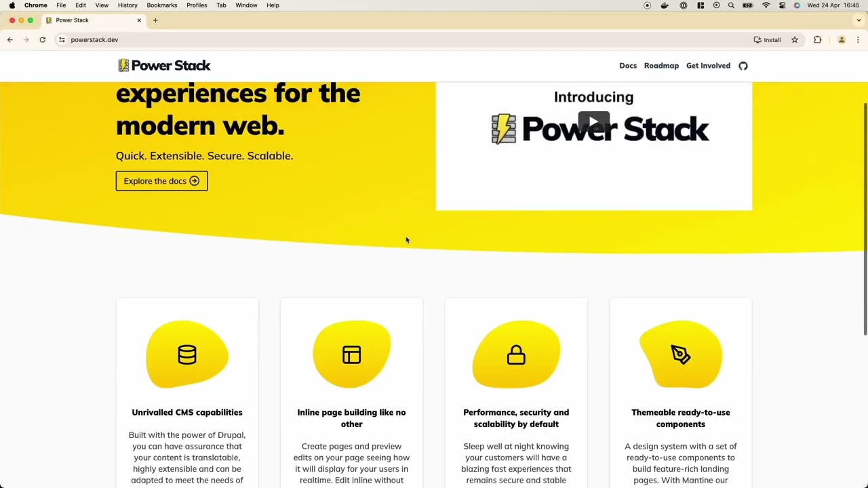Open a new tab with the plus button
This screenshot has height=488, width=868.
(x=155, y=20)
